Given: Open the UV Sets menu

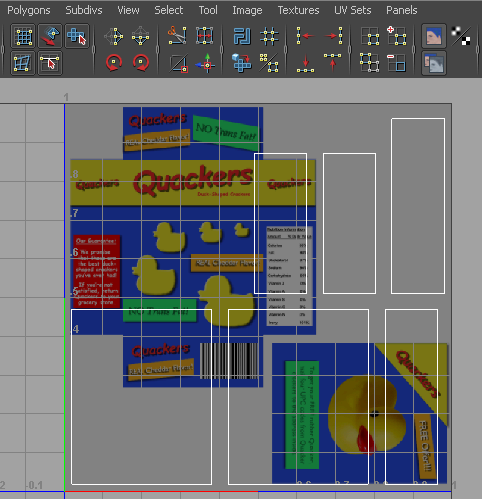Looking at the screenshot, I should (353, 10).
